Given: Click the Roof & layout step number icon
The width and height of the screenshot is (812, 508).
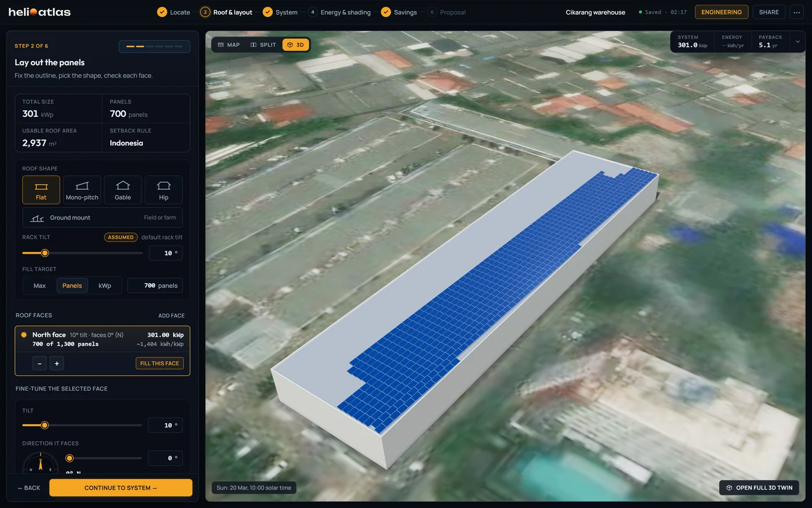Looking at the screenshot, I should tap(205, 12).
